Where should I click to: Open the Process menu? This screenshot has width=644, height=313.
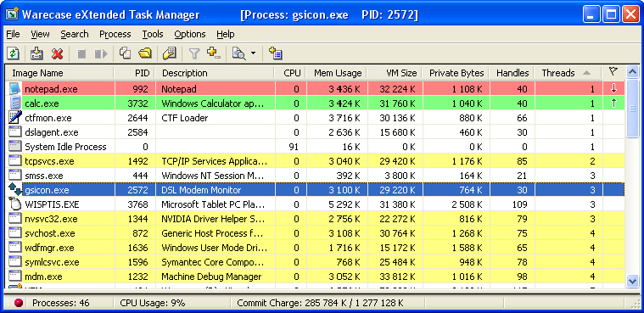point(115,34)
